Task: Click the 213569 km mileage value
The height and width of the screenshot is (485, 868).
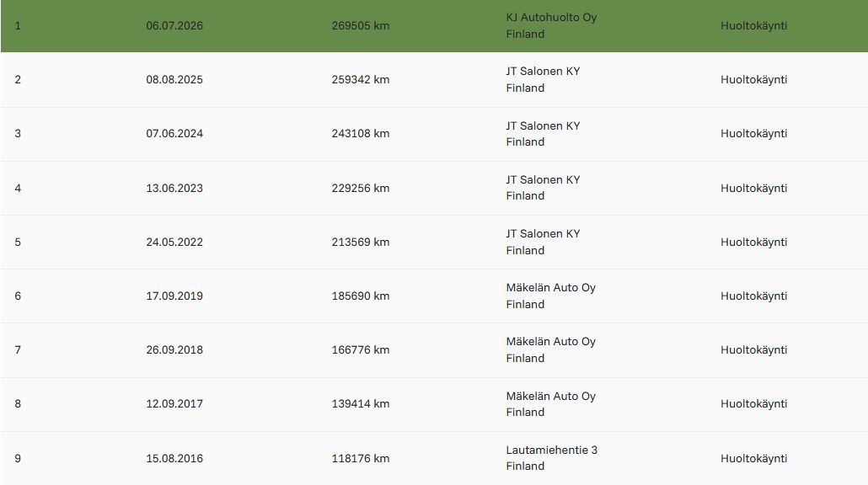Action: tap(361, 242)
